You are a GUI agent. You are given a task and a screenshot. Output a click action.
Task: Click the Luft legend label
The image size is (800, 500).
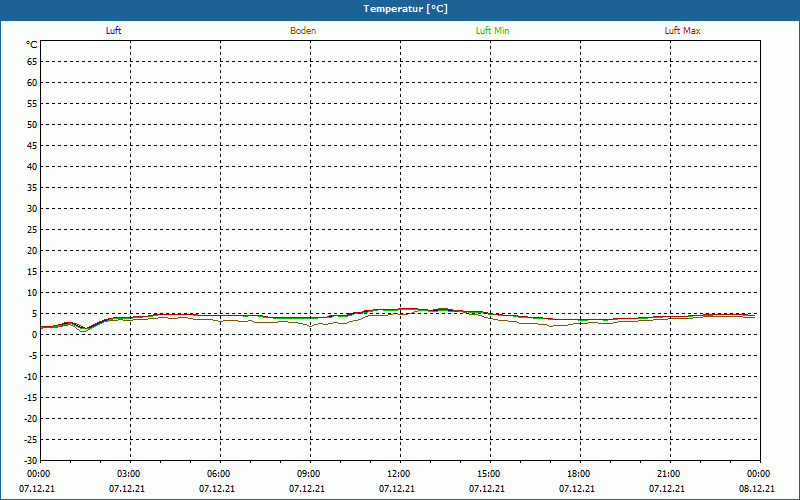coord(113,31)
